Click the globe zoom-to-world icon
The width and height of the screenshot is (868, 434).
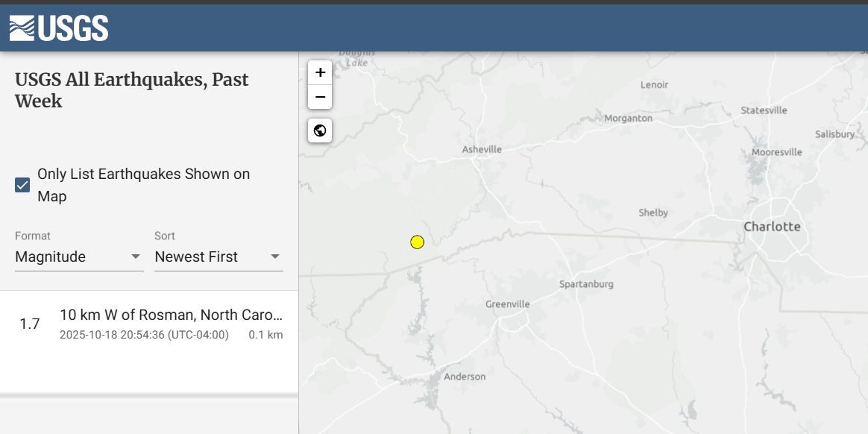(320, 130)
